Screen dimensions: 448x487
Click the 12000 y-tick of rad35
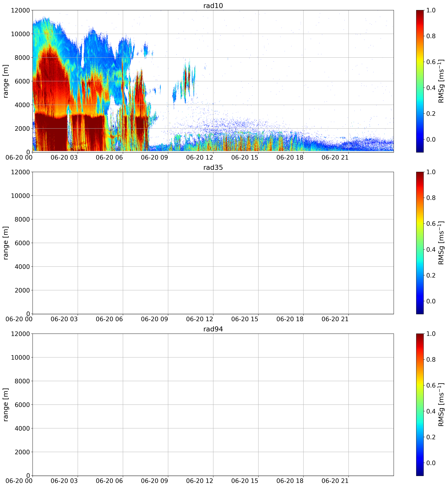pos(20,172)
